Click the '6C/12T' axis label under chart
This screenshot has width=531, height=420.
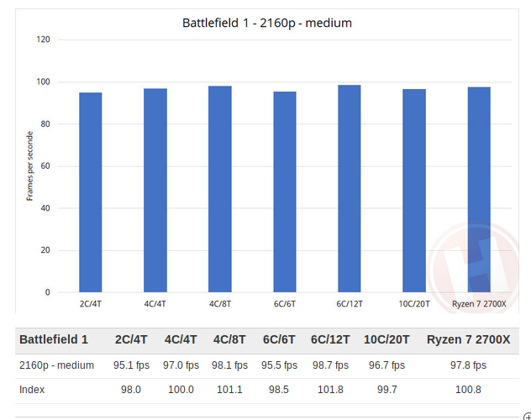click(x=350, y=304)
